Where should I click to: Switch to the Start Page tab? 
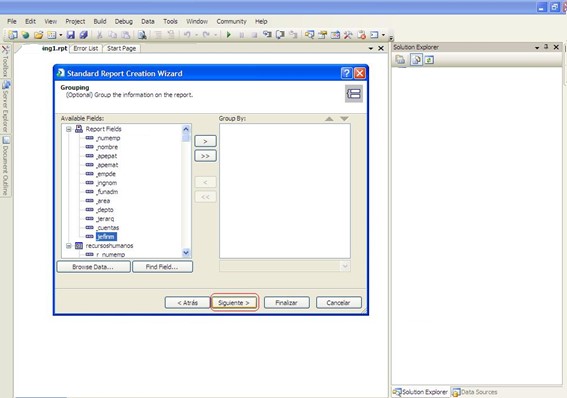click(122, 48)
